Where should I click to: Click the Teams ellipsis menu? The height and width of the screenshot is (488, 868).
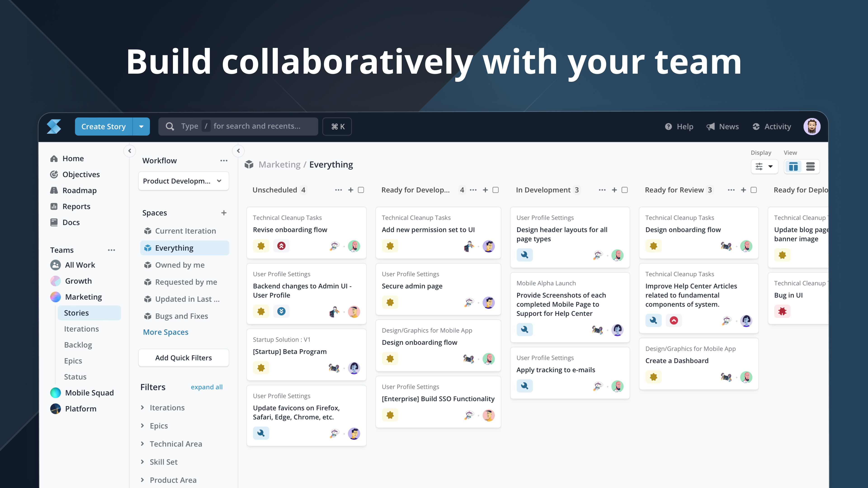pyautogui.click(x=111, y=250)
